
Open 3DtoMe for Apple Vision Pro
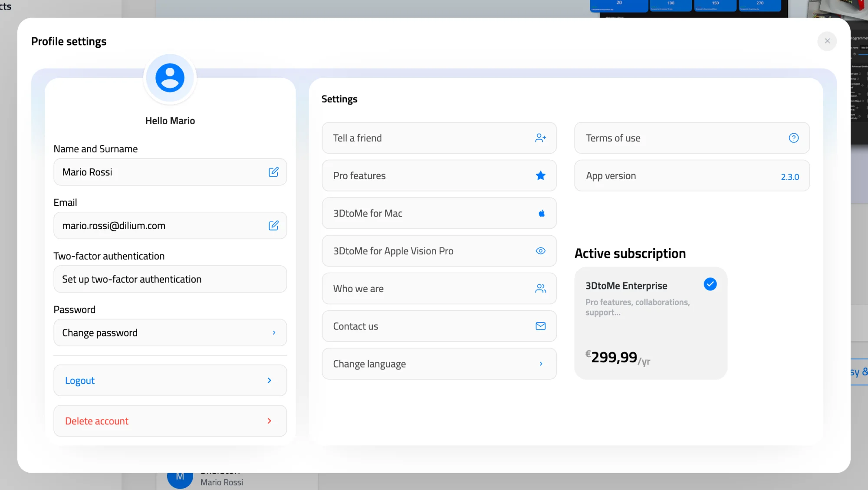439,251
